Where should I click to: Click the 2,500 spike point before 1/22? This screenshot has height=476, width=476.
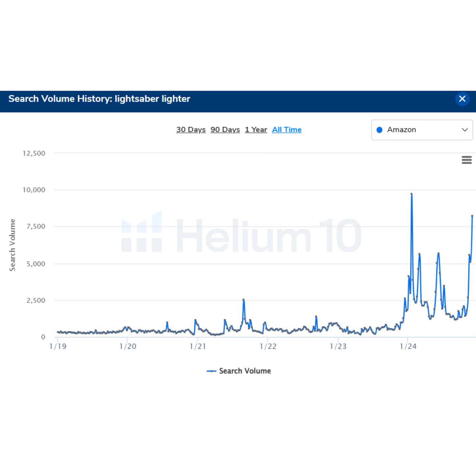click(243, 299)
